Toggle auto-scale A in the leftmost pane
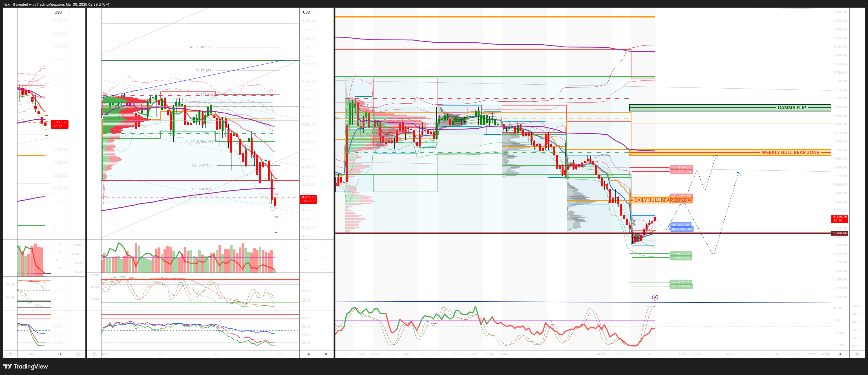The width and height of the screenshot is (868, 375). coord(60,354)
